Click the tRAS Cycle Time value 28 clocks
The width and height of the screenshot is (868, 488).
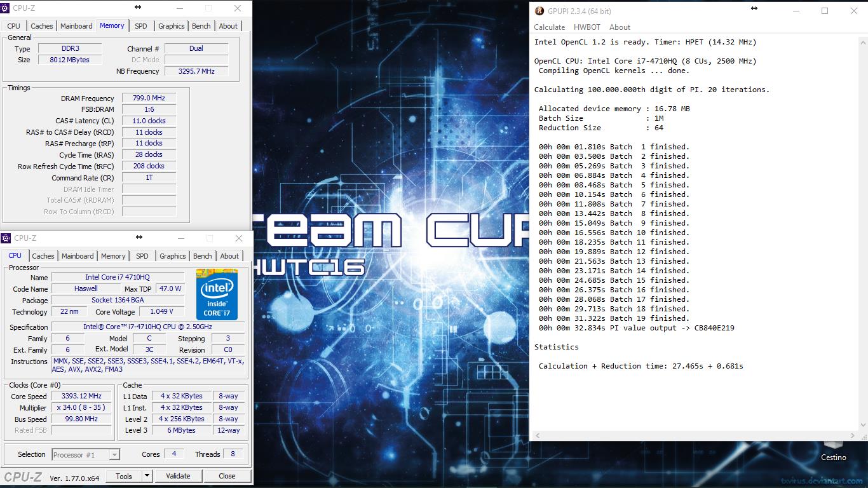pos(149,154)
